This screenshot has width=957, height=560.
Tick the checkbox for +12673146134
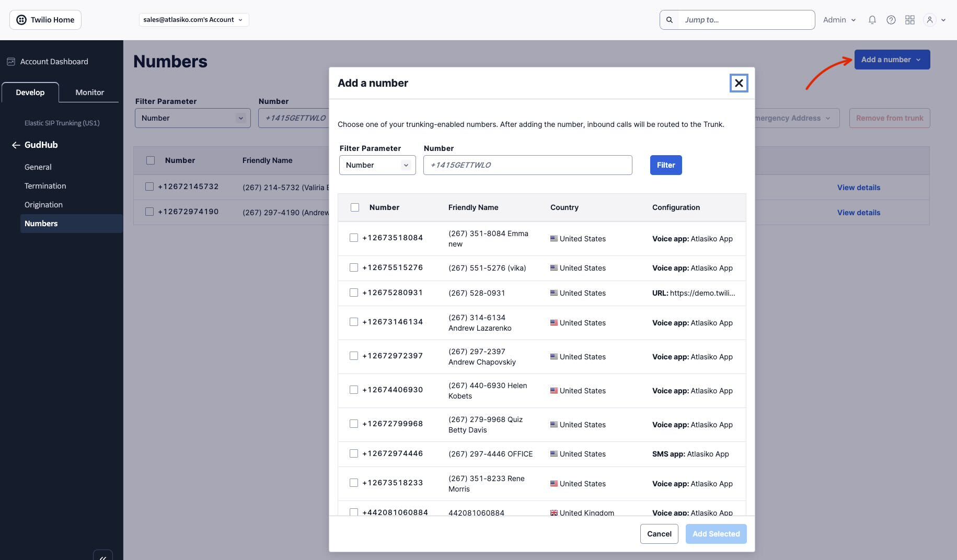354,322
